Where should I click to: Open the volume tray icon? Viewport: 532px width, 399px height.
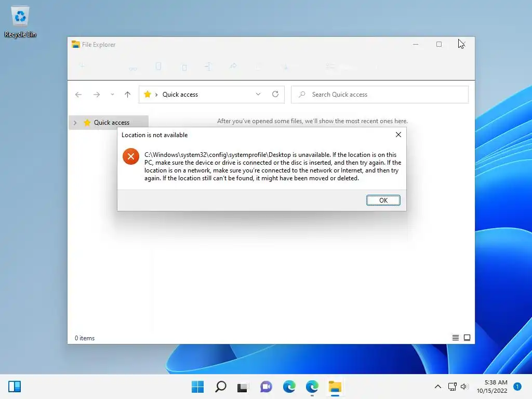pyautogui.click(x=464, y=387)
